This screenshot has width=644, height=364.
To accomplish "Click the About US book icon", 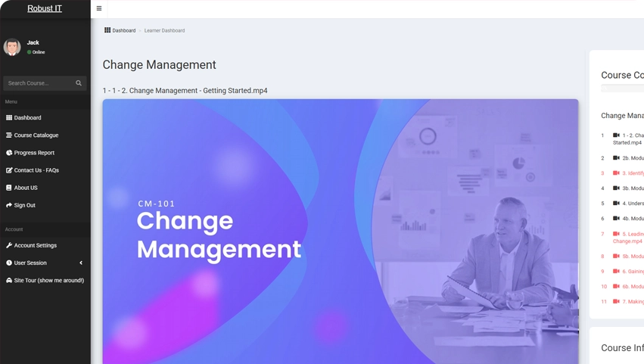I will click(x=9, y=188).
